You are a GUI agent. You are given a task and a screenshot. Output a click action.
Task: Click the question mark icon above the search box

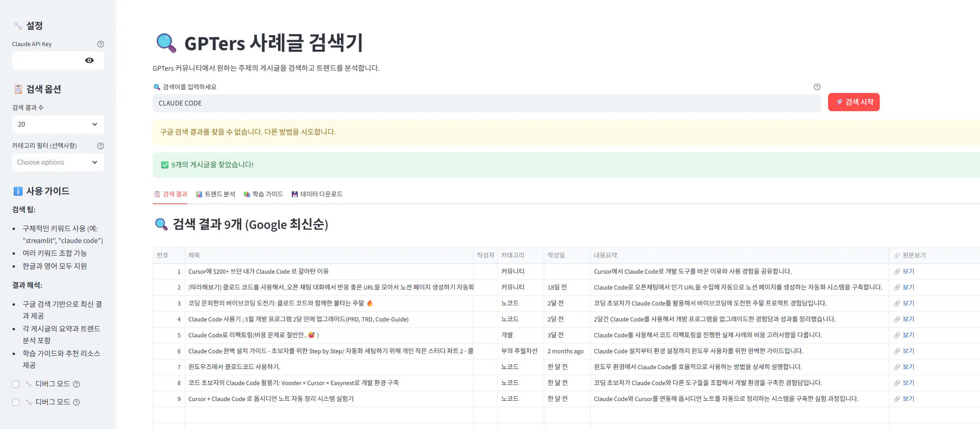point(817,87)
